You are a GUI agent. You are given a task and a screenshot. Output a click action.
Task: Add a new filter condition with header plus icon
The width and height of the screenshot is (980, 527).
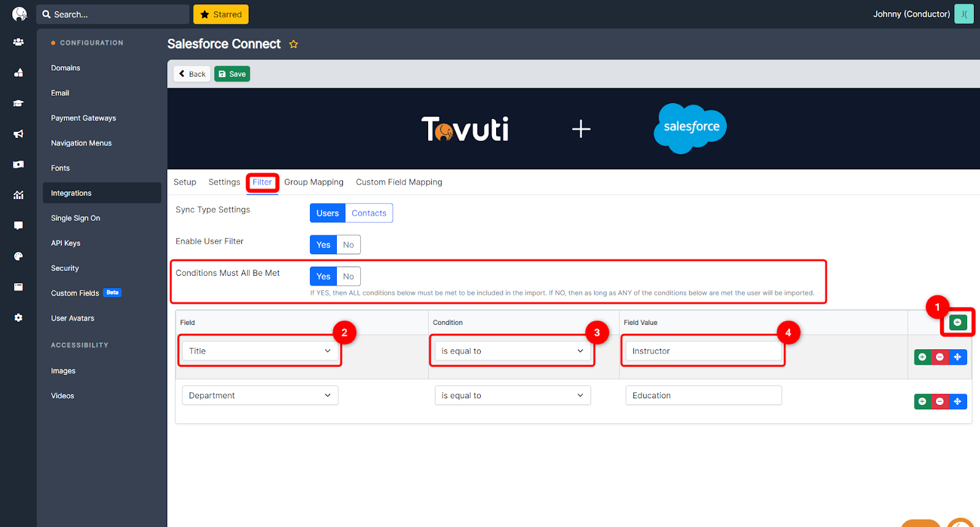point(957,322)
